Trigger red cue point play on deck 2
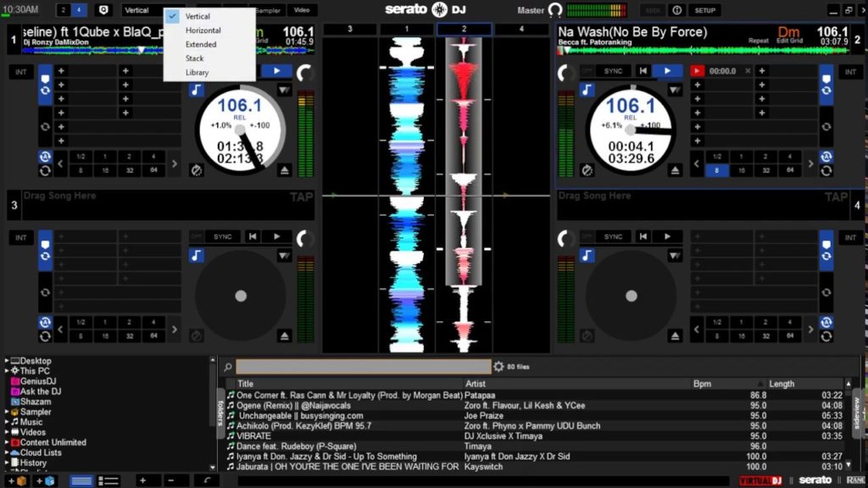 pyautogui.click(x=697, y=71)
